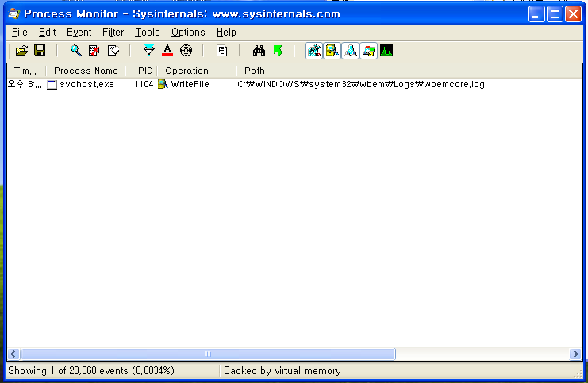Click the Process Monitor title bar icon
This screenshot has width=588, height=383.
pos(13,13)
